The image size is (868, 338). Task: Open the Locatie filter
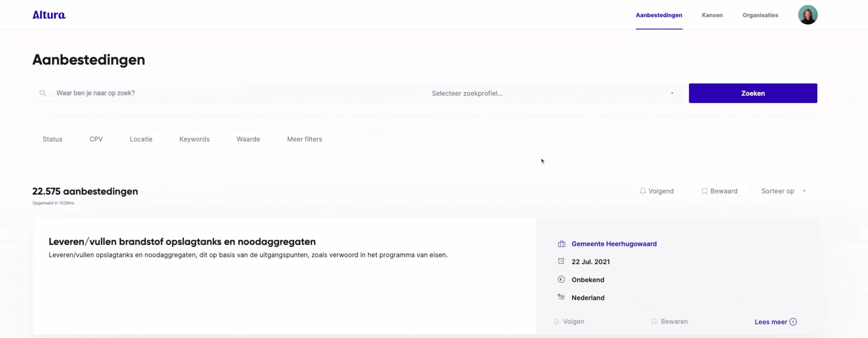click(141, 139)
